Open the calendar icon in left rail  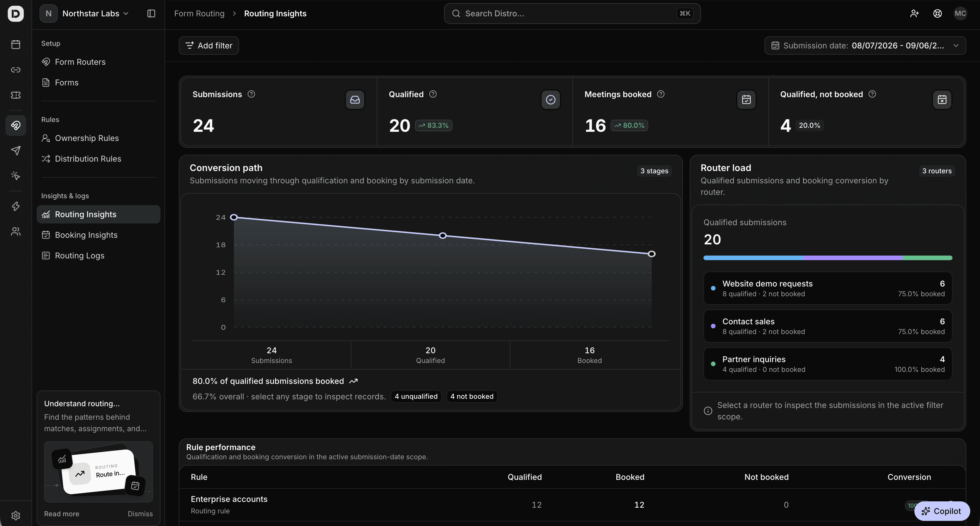pyautogui.click(x=15, y=44)
